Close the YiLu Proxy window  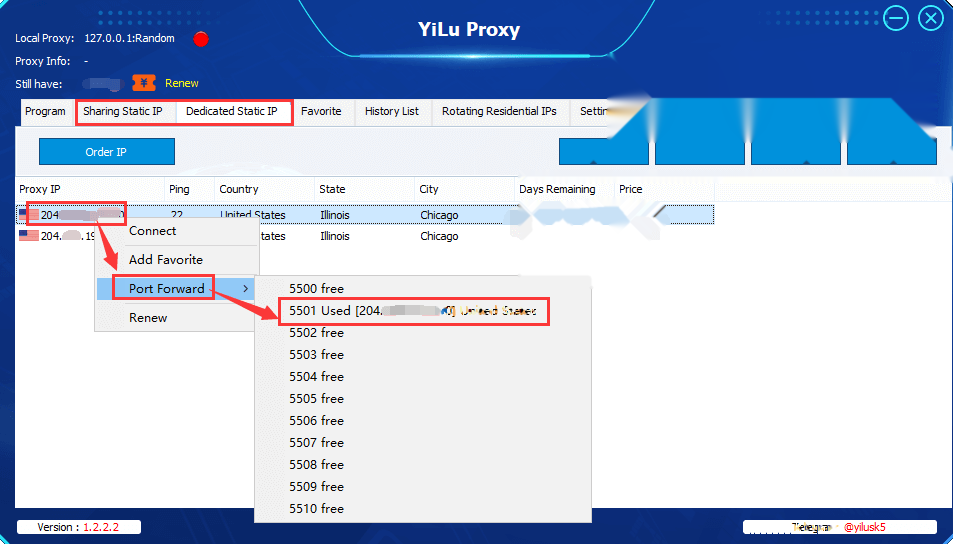[931, 18]
